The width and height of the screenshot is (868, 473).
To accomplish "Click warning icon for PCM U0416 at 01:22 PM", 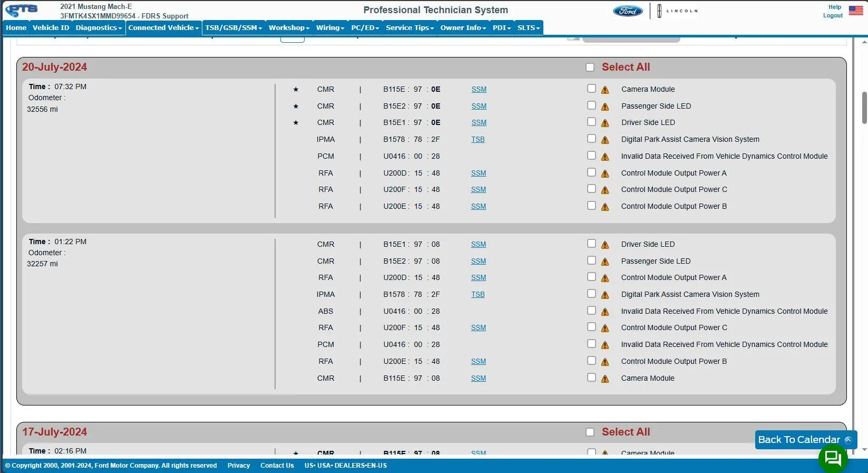I will click(x=605, y=345).
